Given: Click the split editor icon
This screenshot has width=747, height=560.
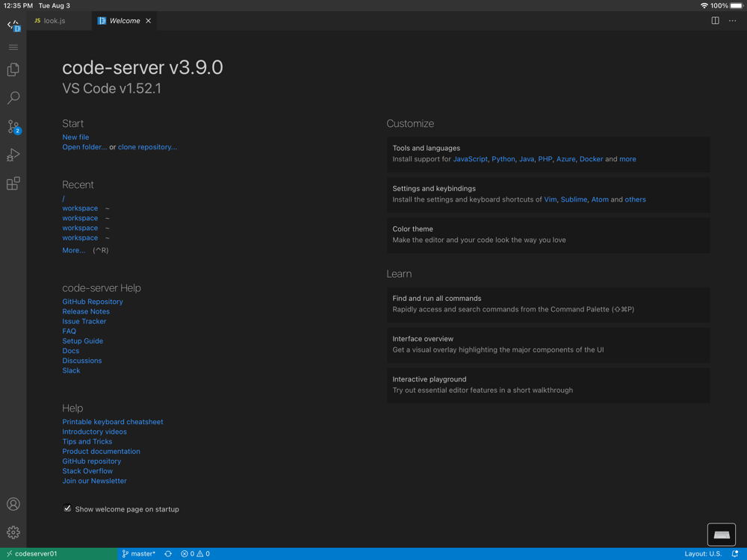Looking at the screenshot, I should point(715,20).
